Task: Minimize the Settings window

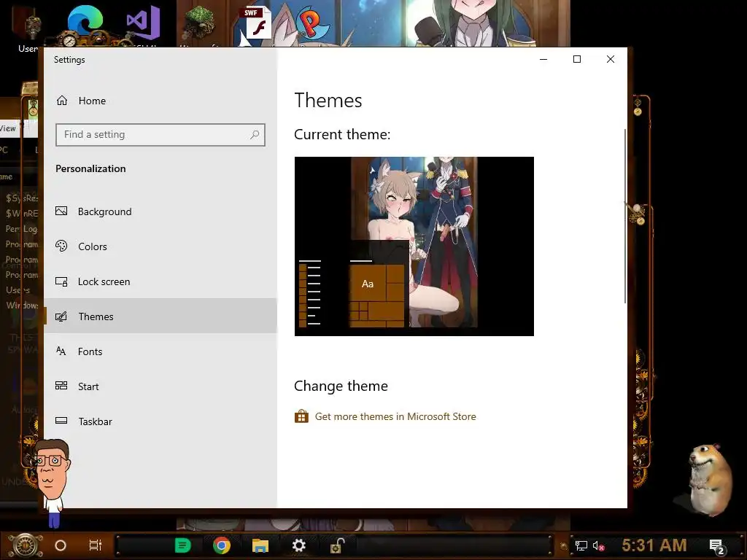Action: pyautogui.click(x=543, y=59)
